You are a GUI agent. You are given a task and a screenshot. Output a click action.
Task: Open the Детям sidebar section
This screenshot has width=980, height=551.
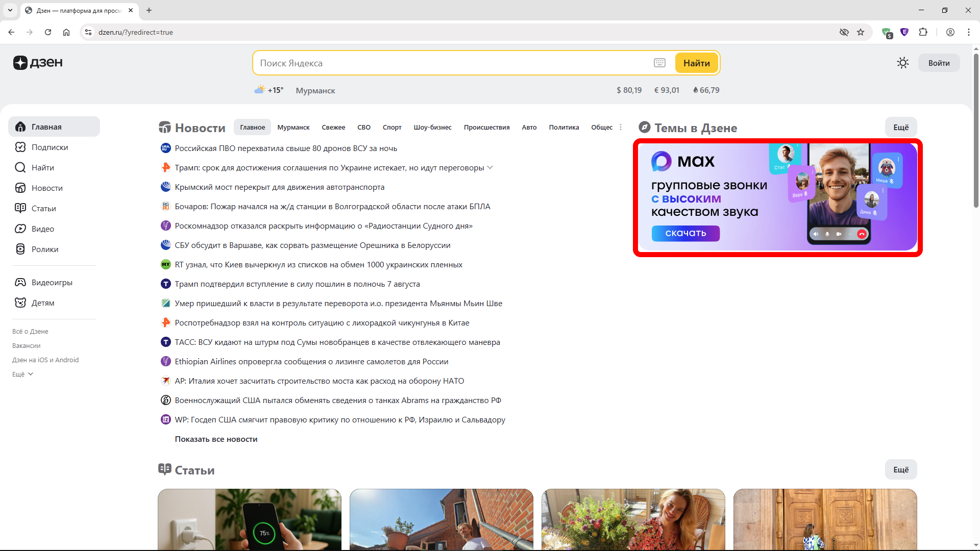(x=42, y=303)
